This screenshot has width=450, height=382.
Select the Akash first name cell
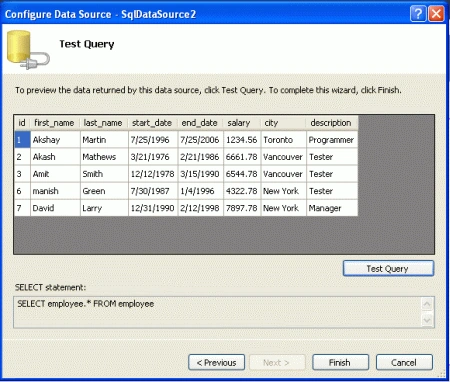[x=55, y=157]
